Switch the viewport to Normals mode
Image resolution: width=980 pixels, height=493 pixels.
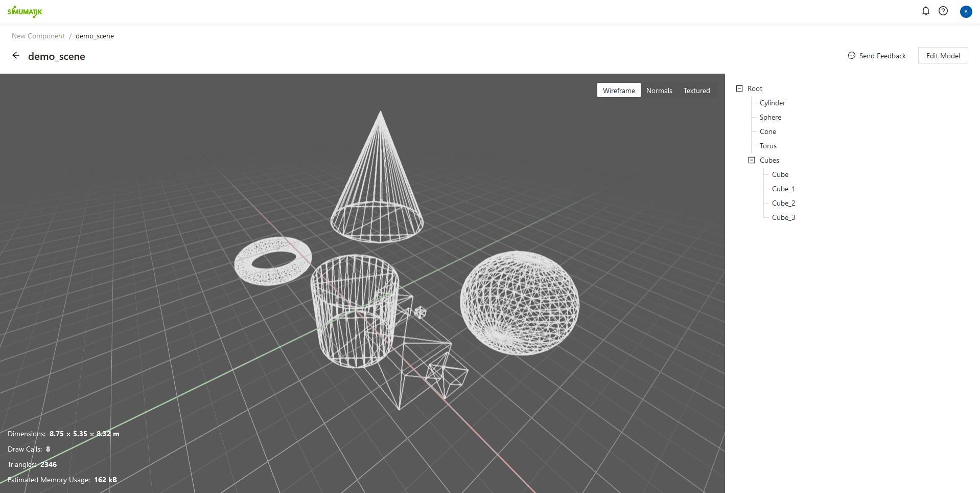click(x=659, y=90)
